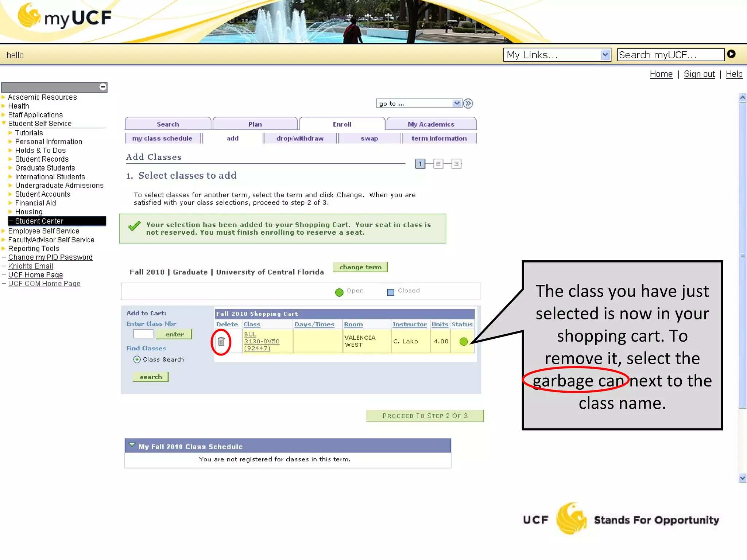The width and height of the screenshot is (747, 560).
Task: Click the trash can delete icon
Action: pyautogui.click(x=221, y=342)
